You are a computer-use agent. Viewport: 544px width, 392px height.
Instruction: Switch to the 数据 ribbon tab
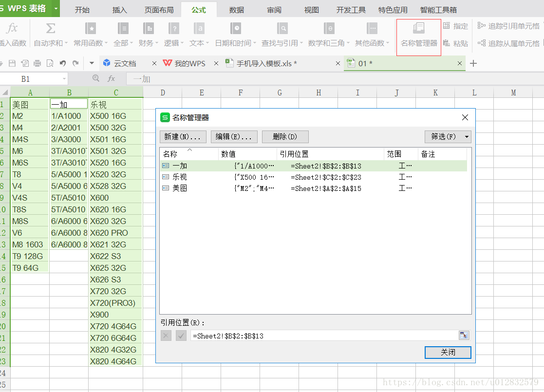coord(237,10)
